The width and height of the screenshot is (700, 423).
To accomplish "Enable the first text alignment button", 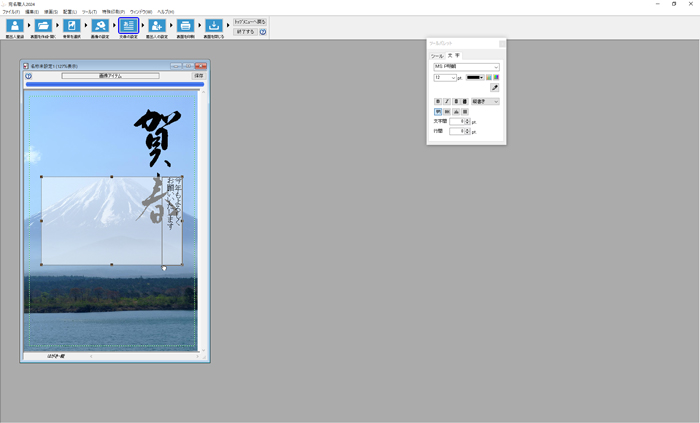I will pos(437,111).
